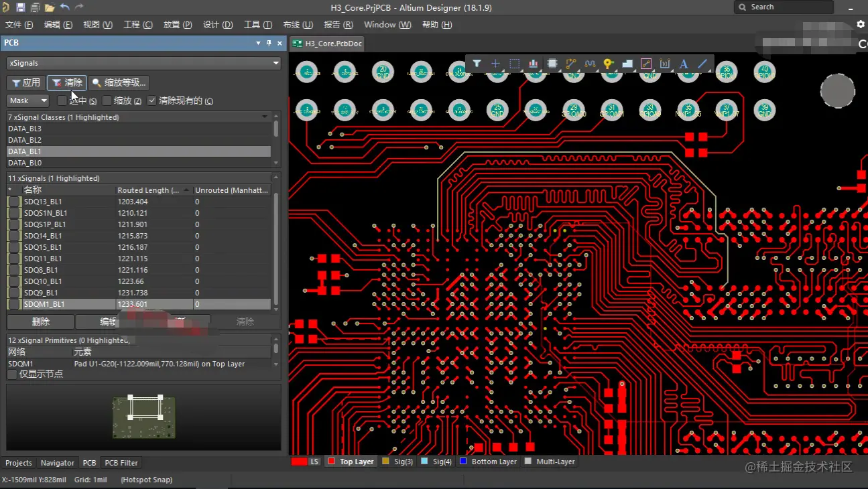Pin the PCB panel with pushpin
This screenshot has width=868, height=489.
click(269, 43)
